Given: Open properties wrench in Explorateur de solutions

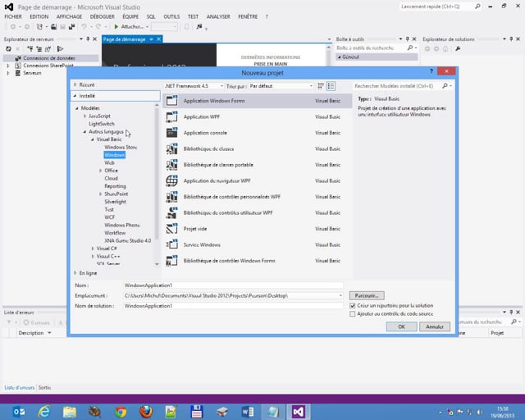Looking at the screenshot, I should [458, 49].
